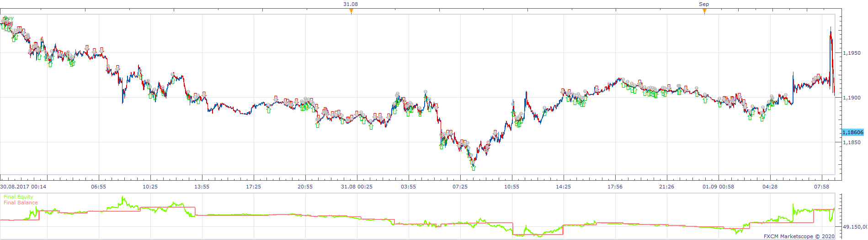
Task: Click the Final Balance legend label
Action: point(21,203)
